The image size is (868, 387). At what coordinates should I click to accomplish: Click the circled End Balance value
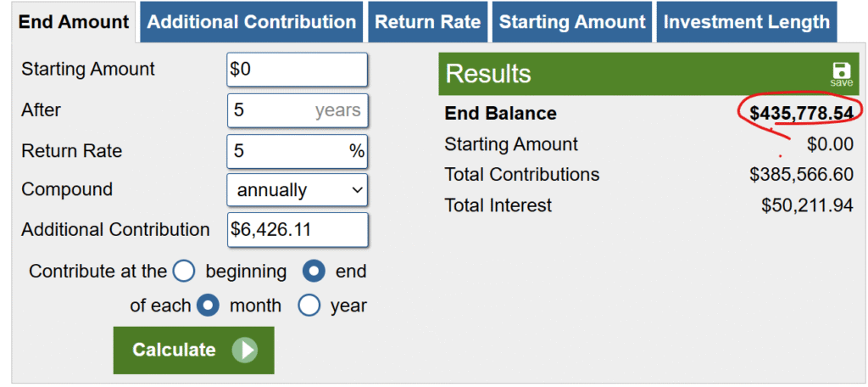pyautogui.click(x=800, y=114)
